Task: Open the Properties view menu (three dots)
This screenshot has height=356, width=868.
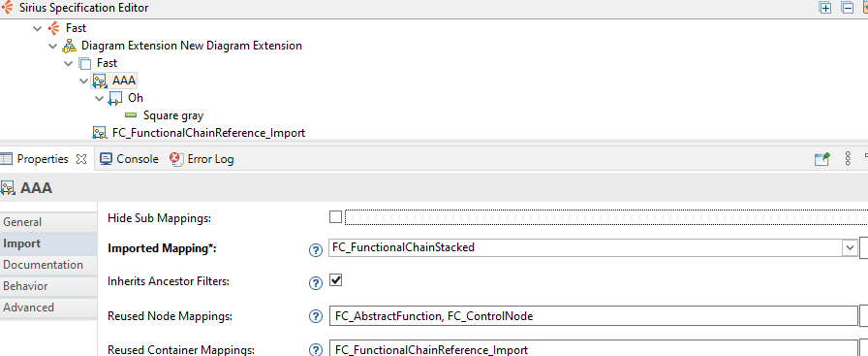Action: click(848, 159)
